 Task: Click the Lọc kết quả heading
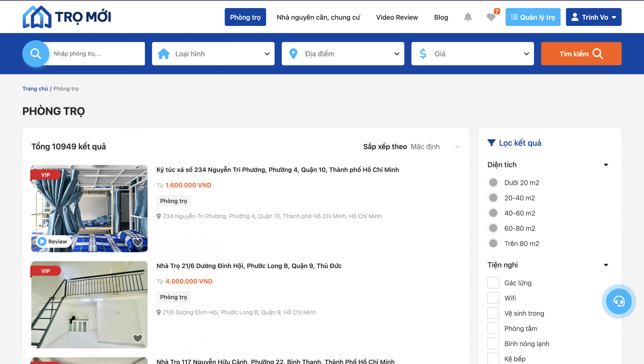pyautogui.click(x=520, y=143)
